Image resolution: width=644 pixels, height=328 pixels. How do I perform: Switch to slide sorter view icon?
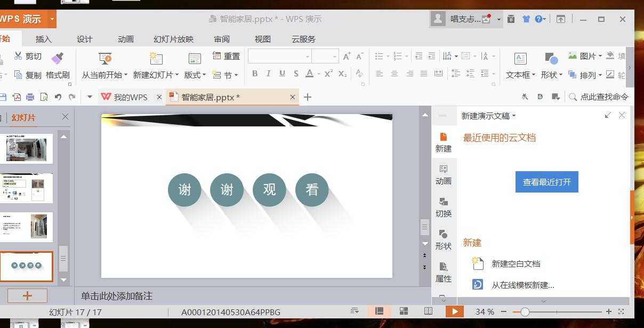tap(404, 311)
